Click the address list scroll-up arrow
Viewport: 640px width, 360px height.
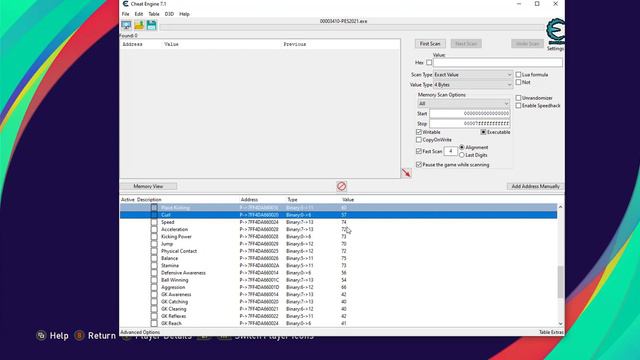[560, 207]
